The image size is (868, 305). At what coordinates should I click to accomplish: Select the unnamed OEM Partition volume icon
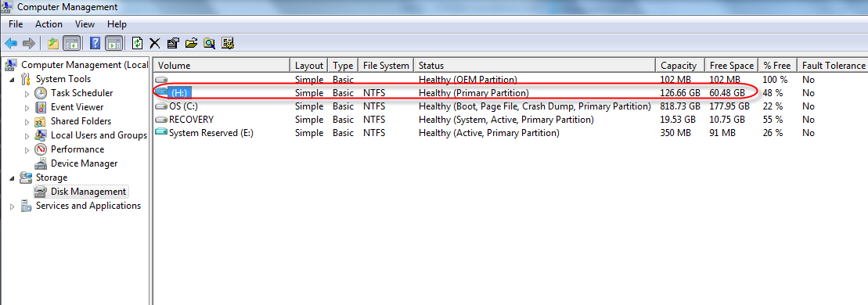click(x=161, y=80)
